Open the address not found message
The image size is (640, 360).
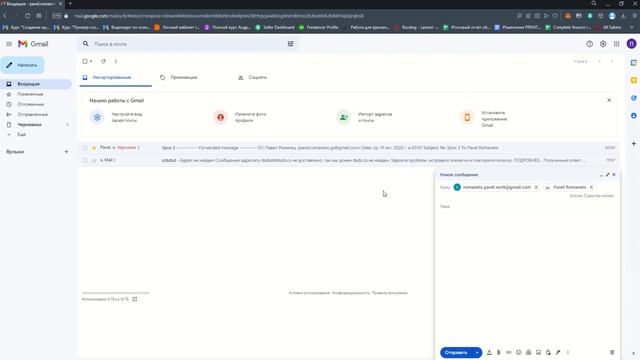tap(348, 160)
